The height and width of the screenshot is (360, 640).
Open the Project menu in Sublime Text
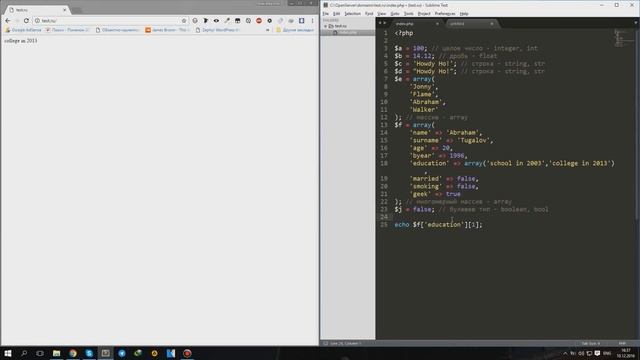pyautogui.click(x=424, y=13)
